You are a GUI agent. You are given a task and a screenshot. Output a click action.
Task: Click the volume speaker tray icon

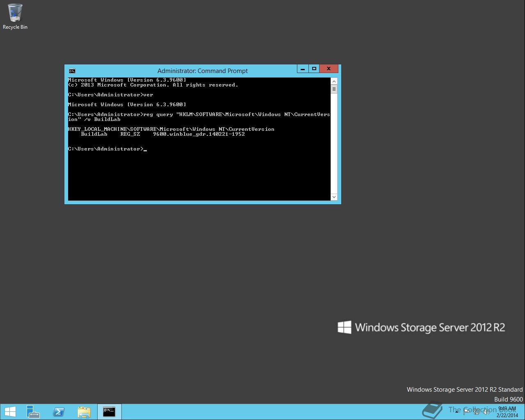point(486,412)
